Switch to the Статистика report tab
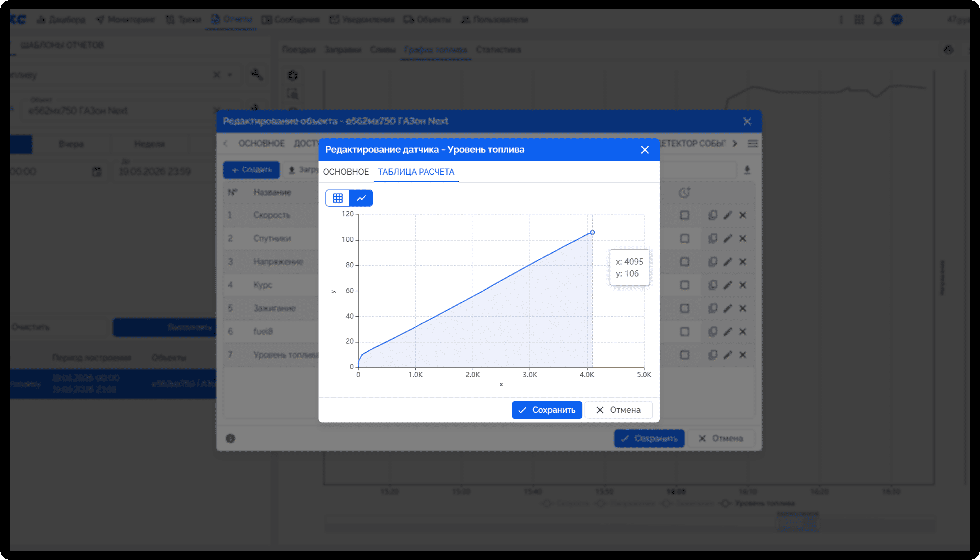This screenshot has height=560, width=980. (498, 50)
